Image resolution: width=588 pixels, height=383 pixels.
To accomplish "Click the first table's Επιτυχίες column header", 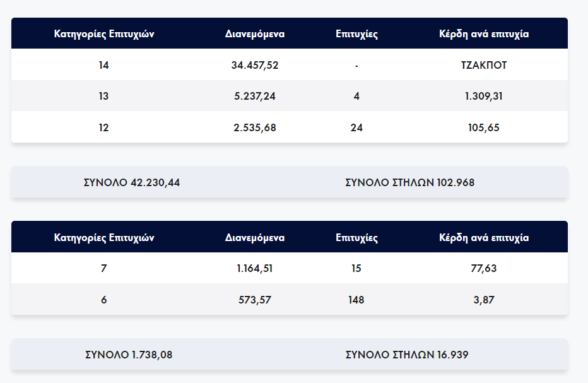I will click(x=356, y=34).
